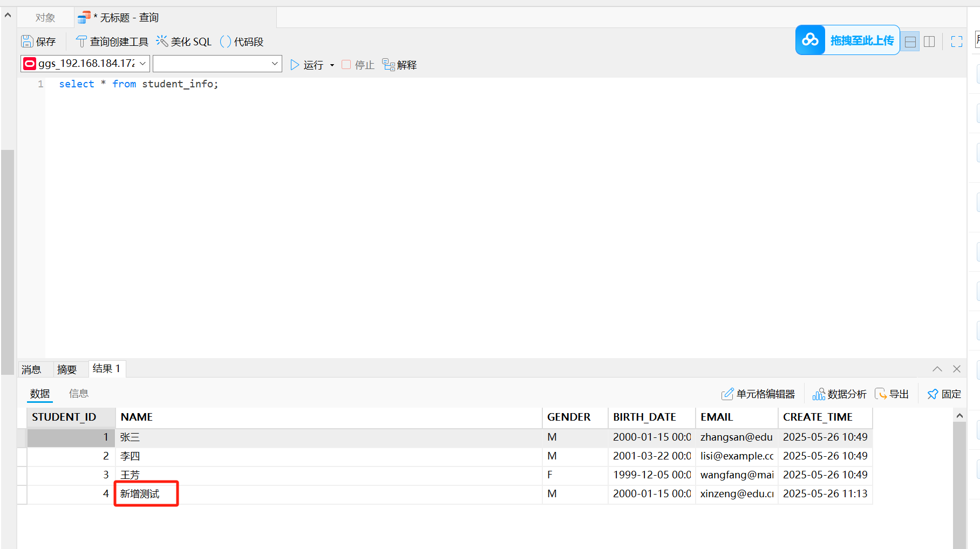Switch to the Info (信息) sub-tab
This screenshot has height=549, width=980.
tap(79, 394)
